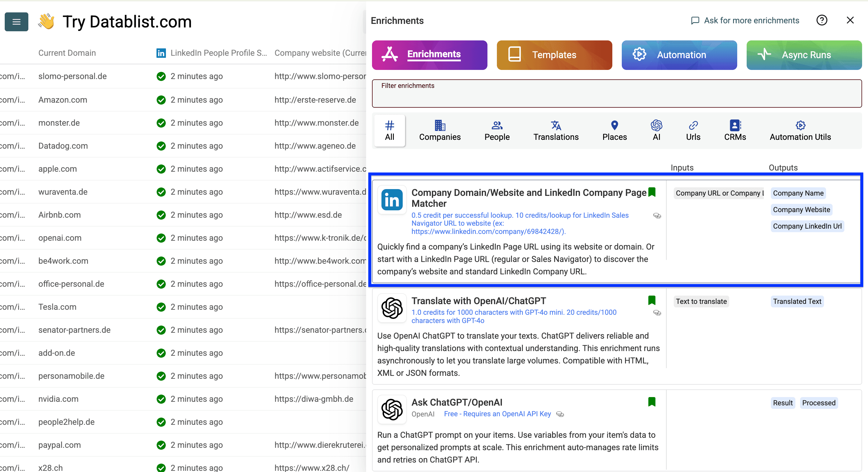
Task: Toggle bookmark on Ask ChatGPT/OpenAI enrichment
Action: (652, 402)
